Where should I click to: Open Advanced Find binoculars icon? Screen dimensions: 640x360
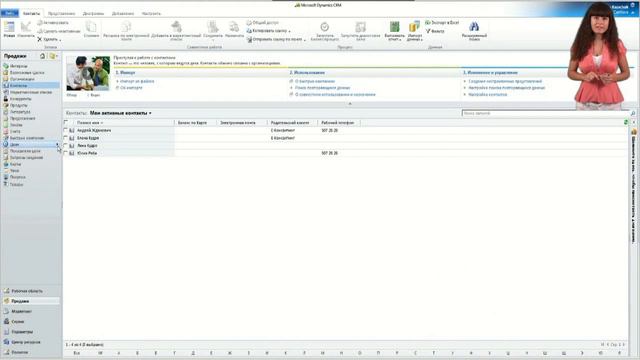(x=474, y=27)
